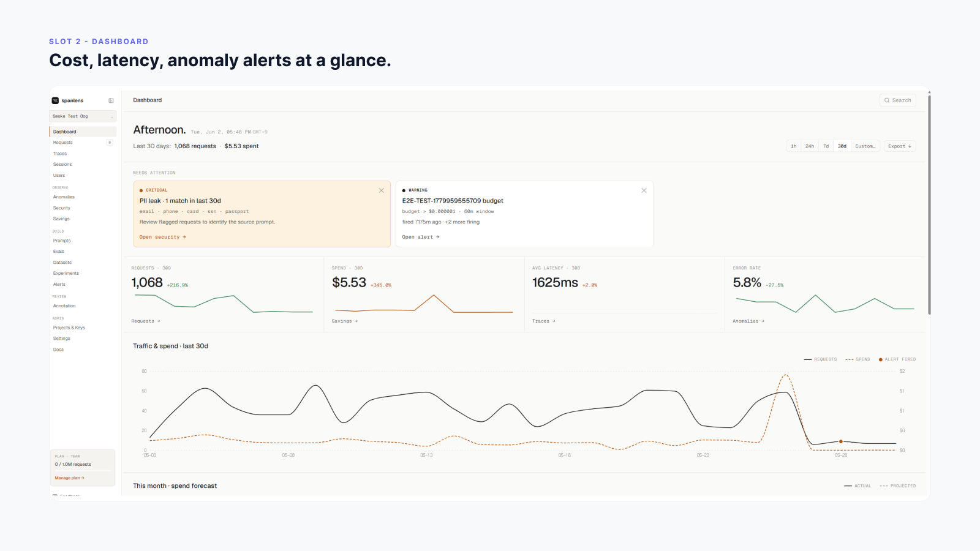The width and height of the screenshot is (980, 551).
Task: Focus the Search field
Action: tap(898, 100)
